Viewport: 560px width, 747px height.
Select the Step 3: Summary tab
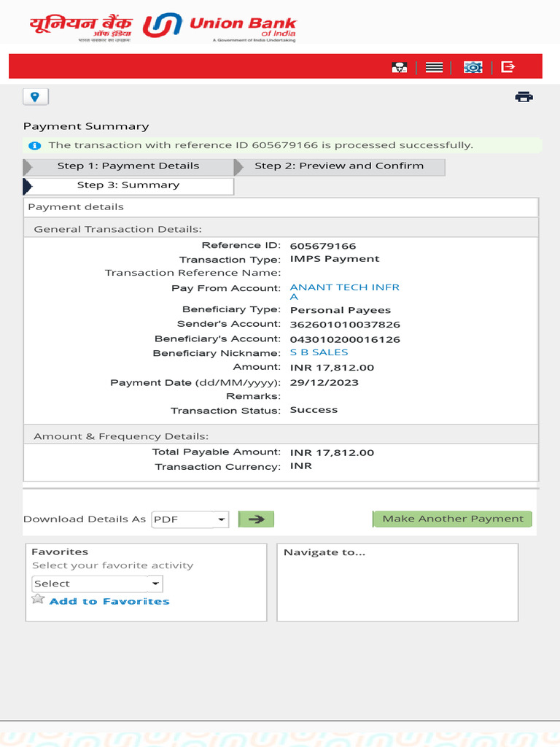coord(128,186)
